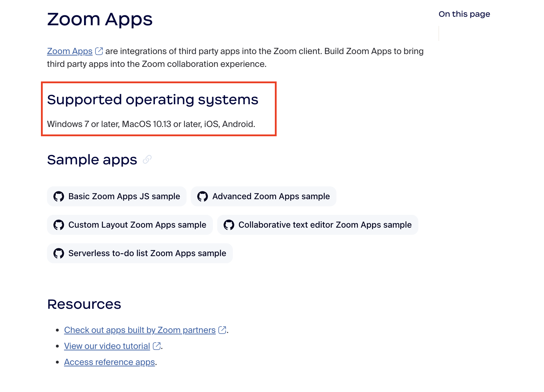Click external-link icon after Zoom partners link
544x392 pixels.
222,330
